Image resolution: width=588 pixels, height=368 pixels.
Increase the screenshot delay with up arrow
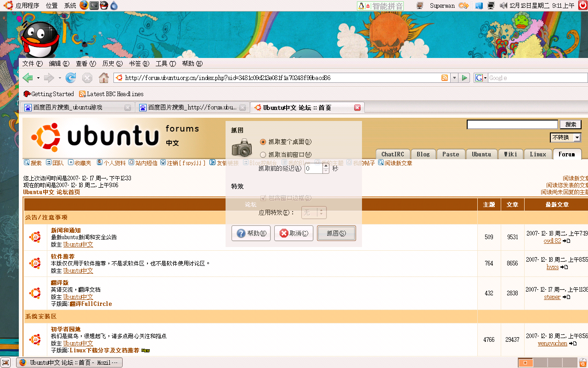point(326,166)
